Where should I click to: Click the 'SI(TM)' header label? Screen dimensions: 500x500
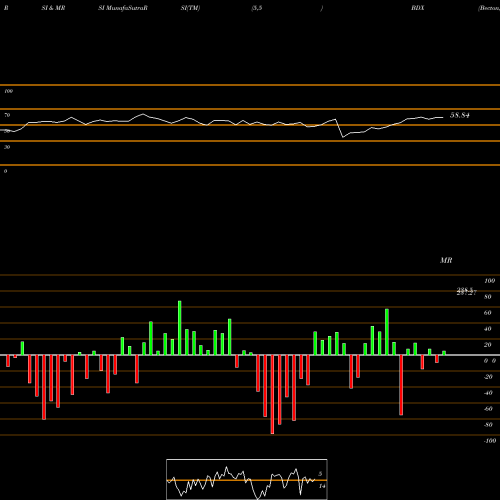click(x=190, y=8)
